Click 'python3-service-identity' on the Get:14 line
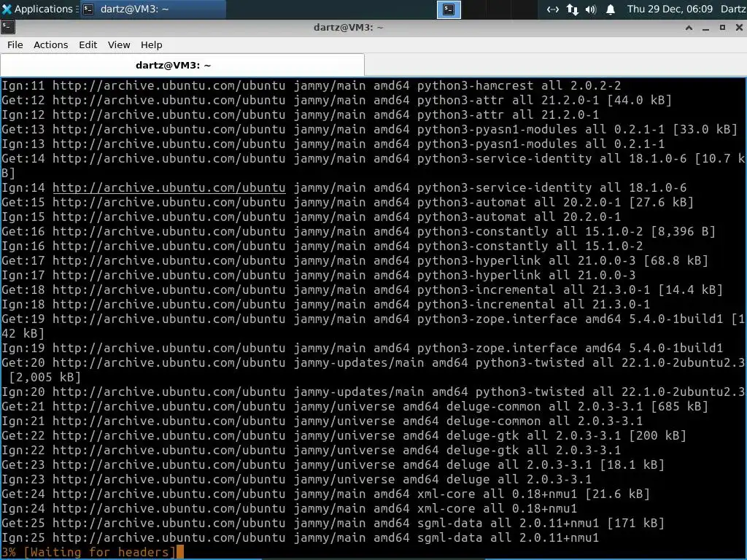Viewport: 747px width, 560px height. (x=504, y=158)
